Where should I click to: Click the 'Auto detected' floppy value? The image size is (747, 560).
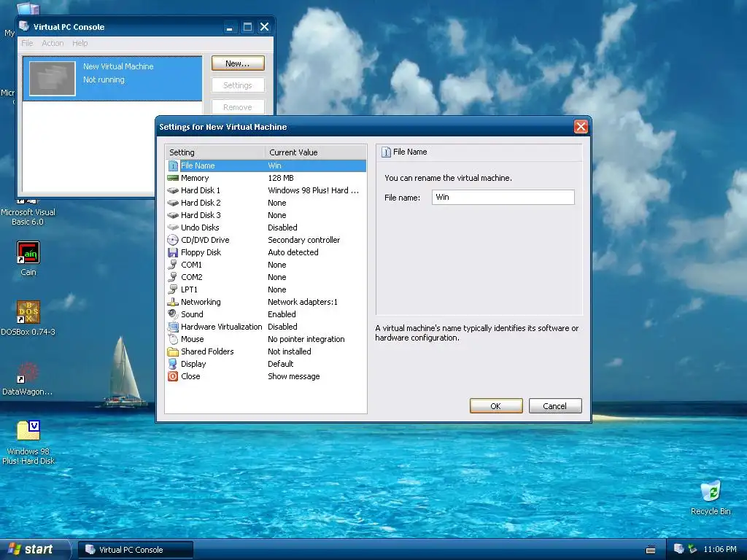pos(293,252)
